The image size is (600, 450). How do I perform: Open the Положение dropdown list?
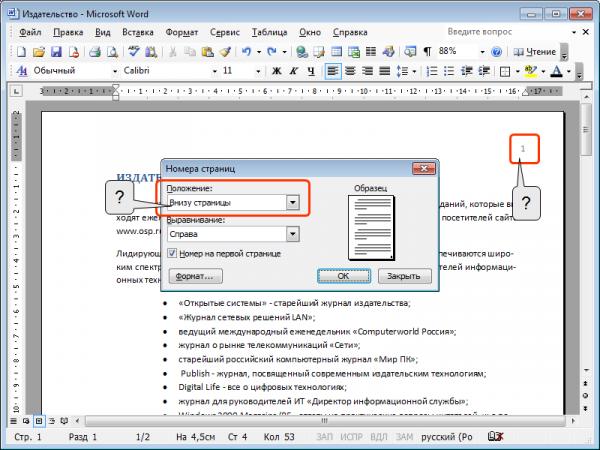(293, 202)
